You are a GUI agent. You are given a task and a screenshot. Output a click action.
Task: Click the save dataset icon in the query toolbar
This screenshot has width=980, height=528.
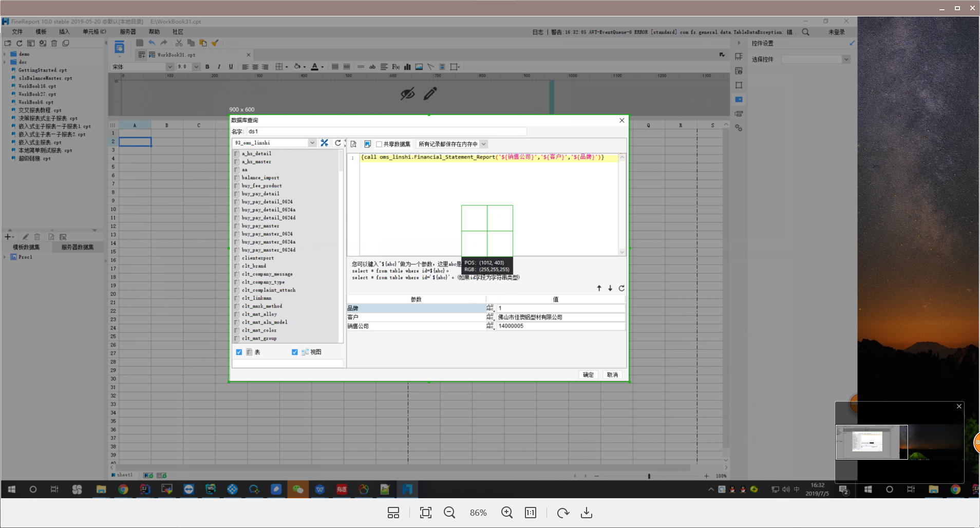pos(367,144)
